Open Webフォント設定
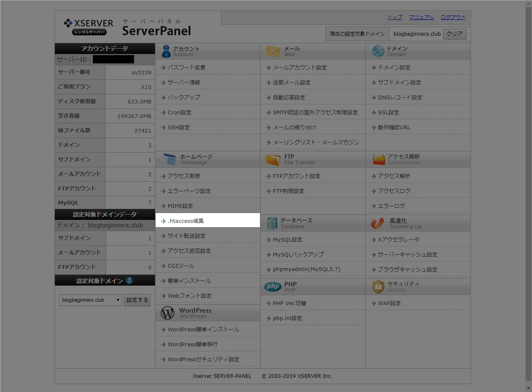This screenshot has width=532, height=392. coord(190,296)
